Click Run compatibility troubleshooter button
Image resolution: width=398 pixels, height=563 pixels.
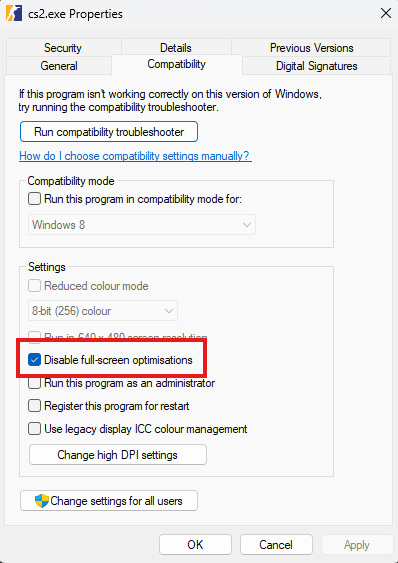[x=109, y=132]
